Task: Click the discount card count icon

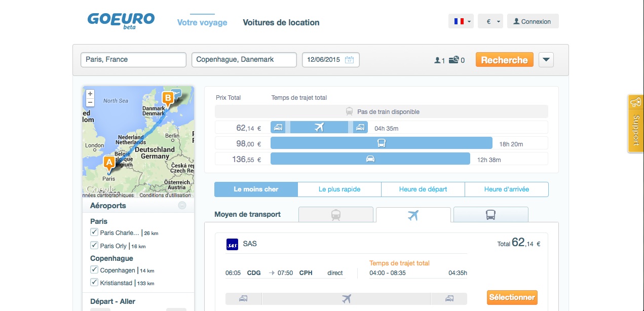Action: tap(454, 60)
